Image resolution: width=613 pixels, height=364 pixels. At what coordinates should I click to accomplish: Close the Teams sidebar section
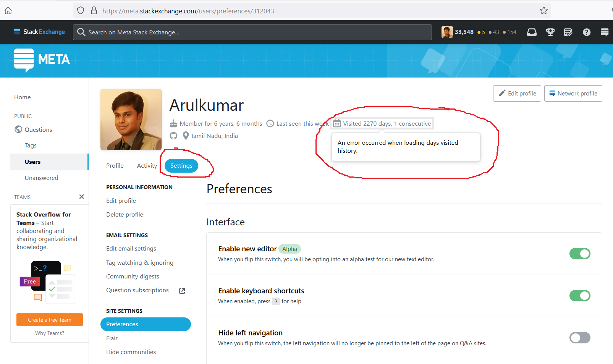coord(81,197)
